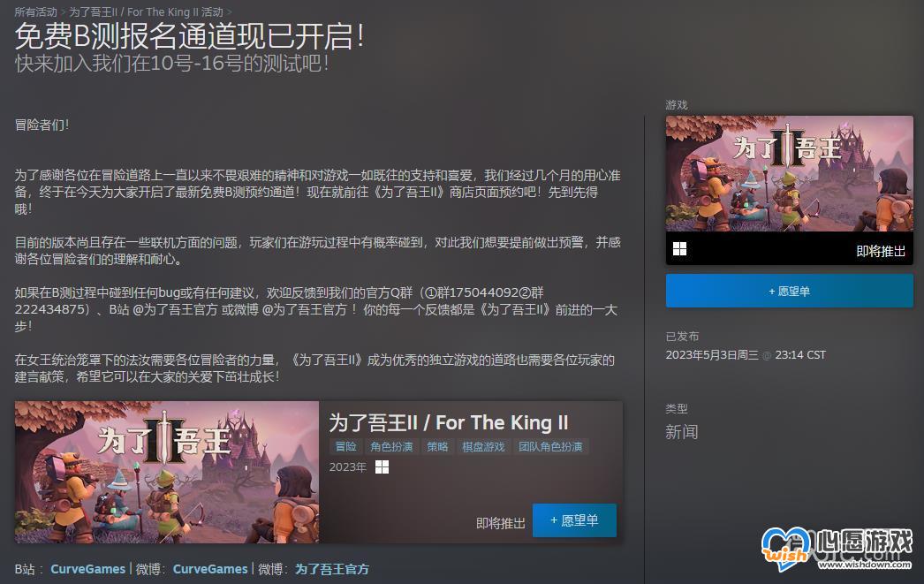
Task: Click Windows platform icon next to 2023年
Action: (382, 467)
